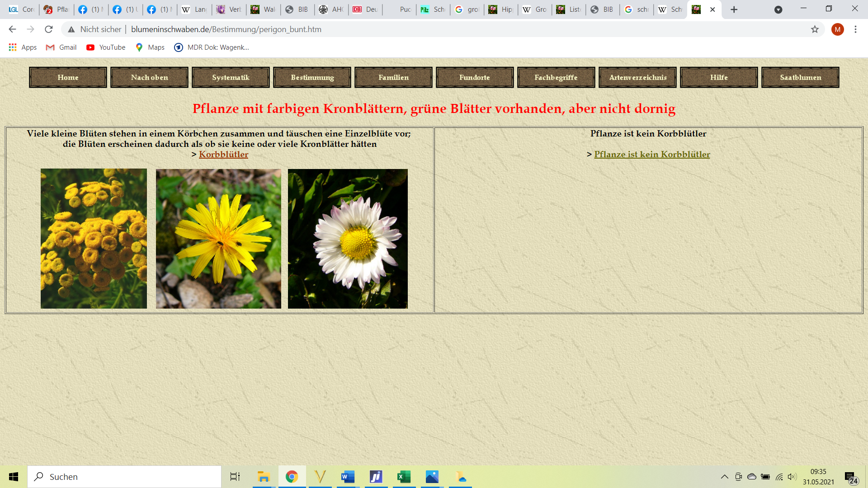
Task: Click the Windows search box 'Suchen'
Action: [x=124, y=477]
